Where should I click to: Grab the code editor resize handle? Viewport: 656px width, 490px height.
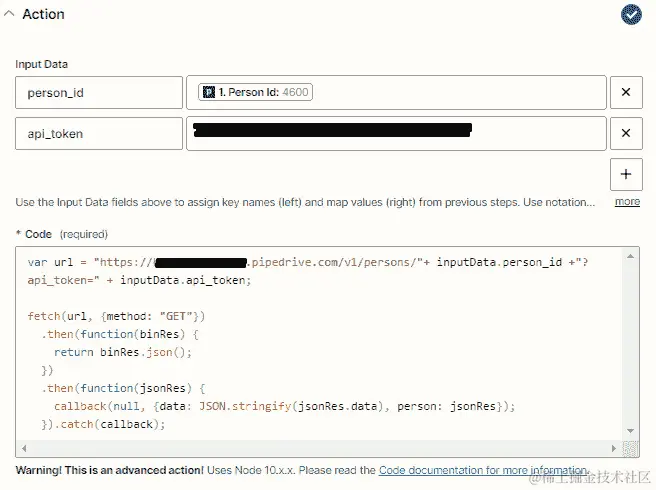(630, 449)
